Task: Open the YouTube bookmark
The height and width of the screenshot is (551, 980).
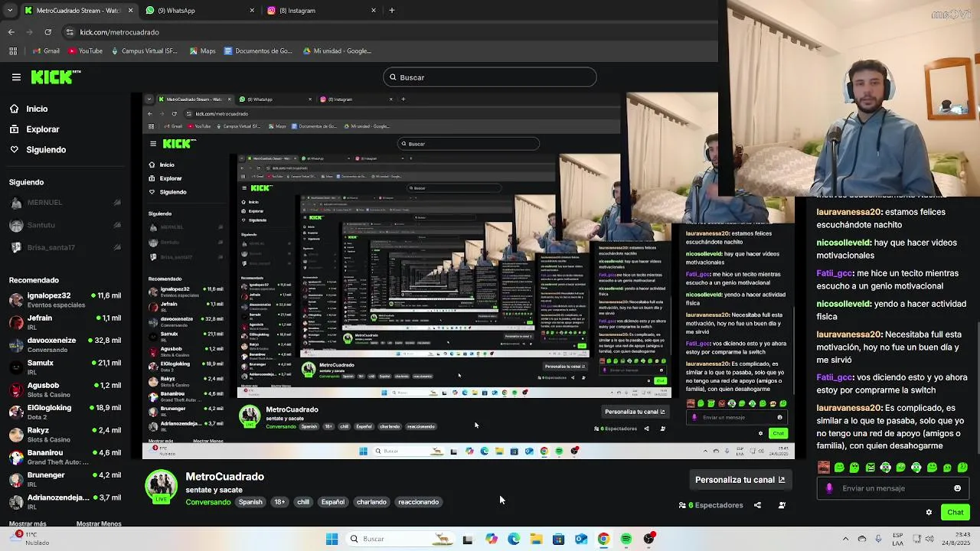Action: click(x=85, y=51)
